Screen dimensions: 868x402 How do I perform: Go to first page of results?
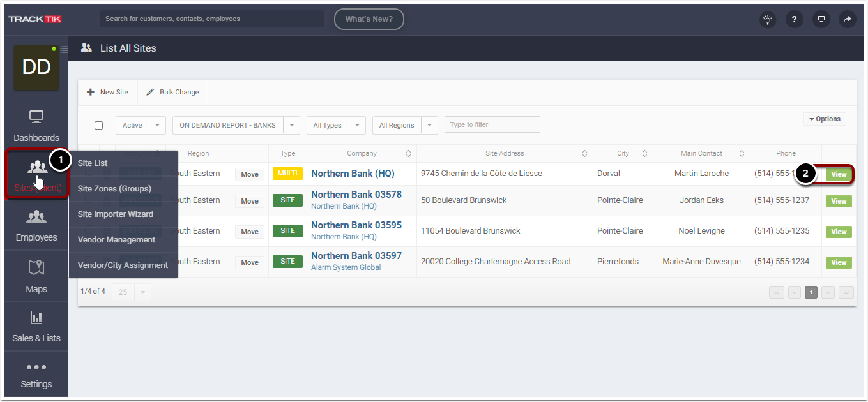click(x=777, y=292)
